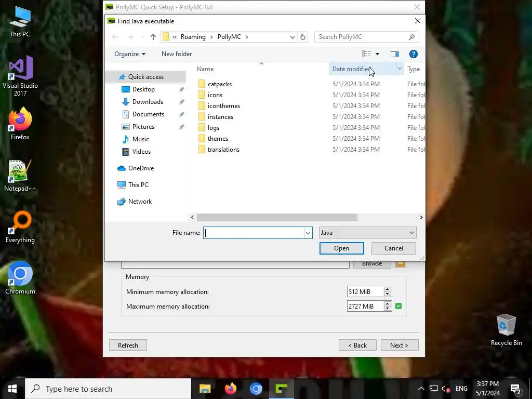The width and height of the screenshot is (532, 399).
Task: Open the recent locations dropdown arrow
Action: click(142, 37)
